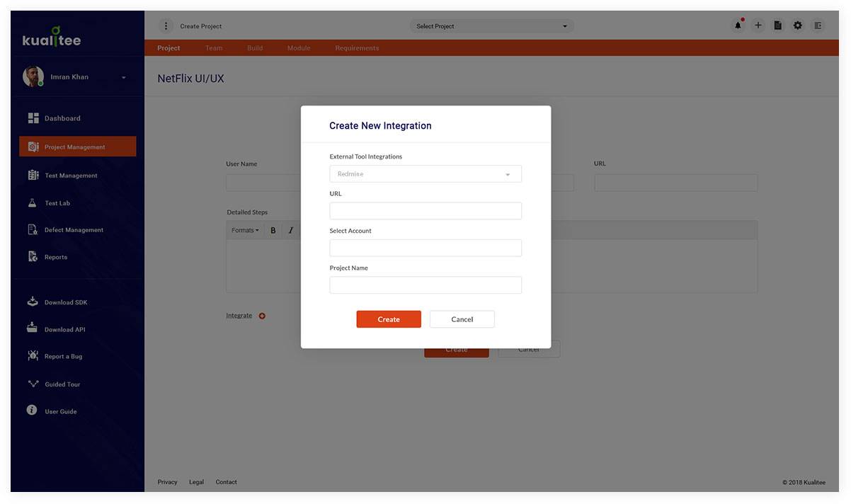
Task: Open the Privacy link in footer
Action: point(167,482)
